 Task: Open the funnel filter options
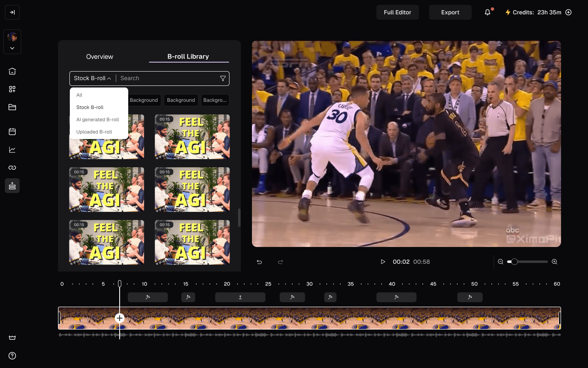pyautogui.click(x=223, y=78)
